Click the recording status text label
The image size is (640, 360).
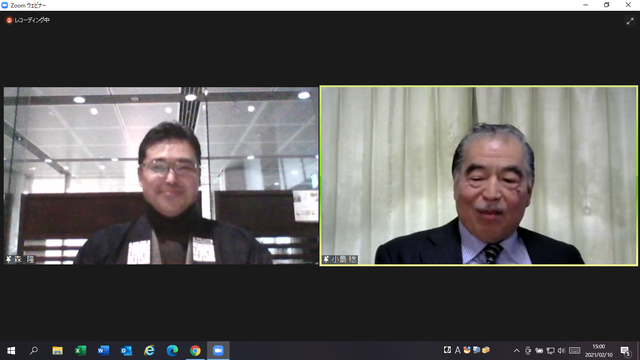(32, 20)
